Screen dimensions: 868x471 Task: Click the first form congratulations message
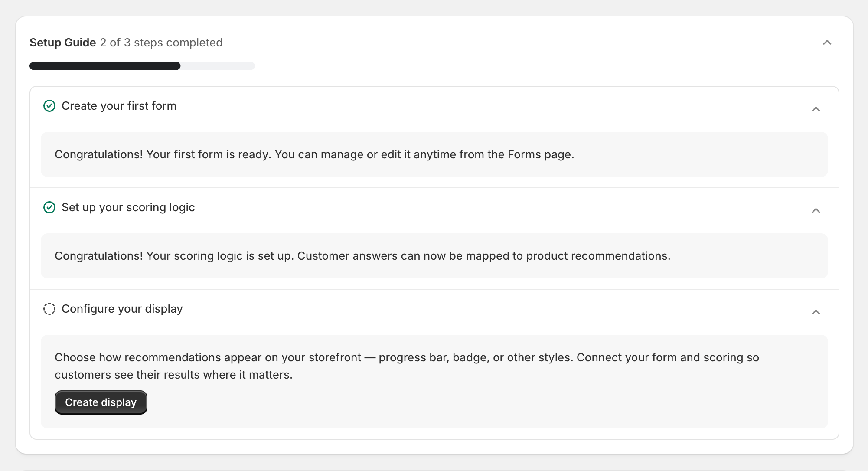pyautogui.click(x=314, y=154)
